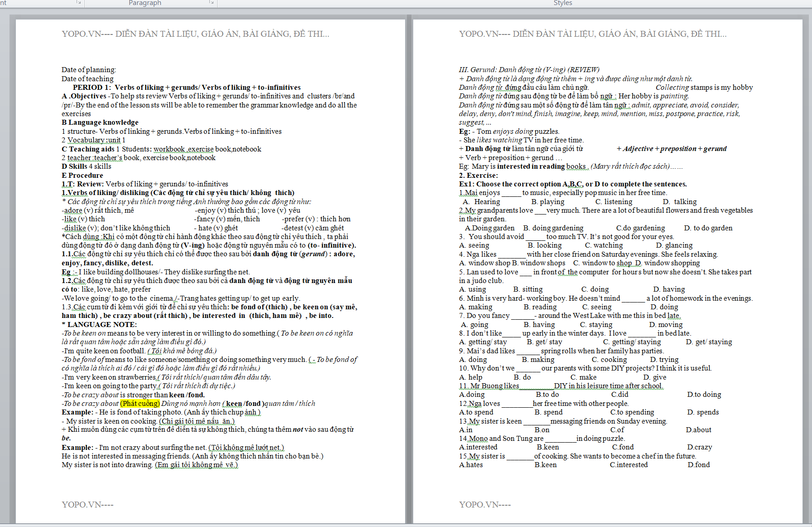Click '11. Mr Buong likes' question line

(561, 386)
